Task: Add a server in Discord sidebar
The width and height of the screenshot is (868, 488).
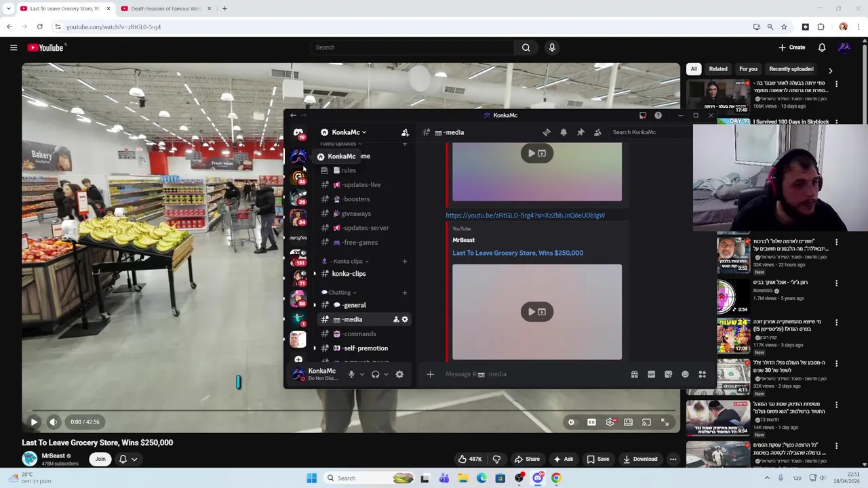Action: [x=298, y=359]
